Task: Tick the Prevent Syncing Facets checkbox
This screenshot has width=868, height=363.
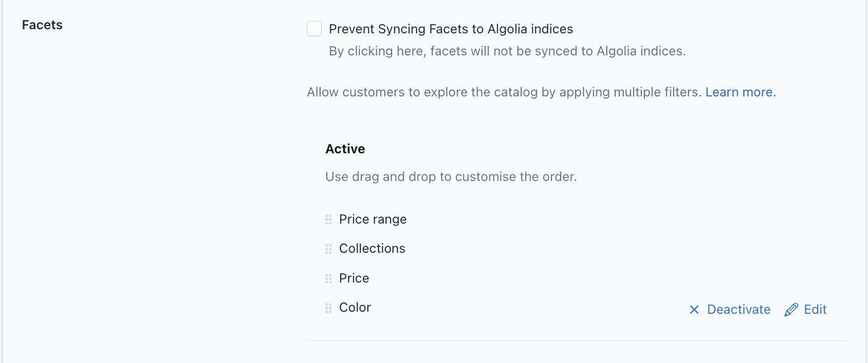Action: coord(314,29)
